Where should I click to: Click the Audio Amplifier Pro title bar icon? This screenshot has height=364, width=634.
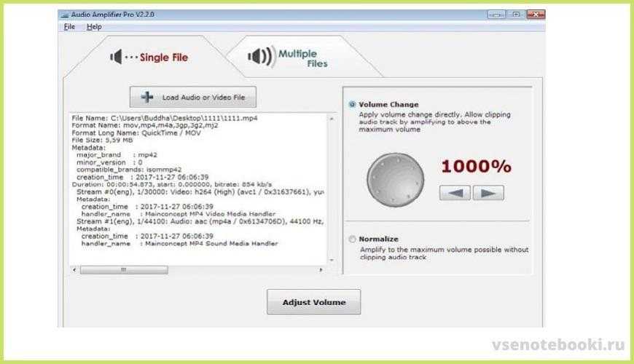click(65, 15)
